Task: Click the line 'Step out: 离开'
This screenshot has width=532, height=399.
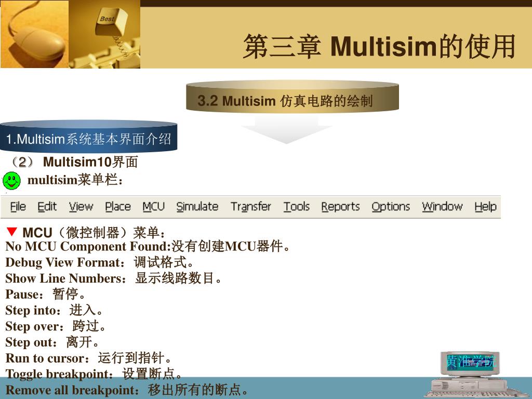Action: pyautogui.click(x=52, y=342)
